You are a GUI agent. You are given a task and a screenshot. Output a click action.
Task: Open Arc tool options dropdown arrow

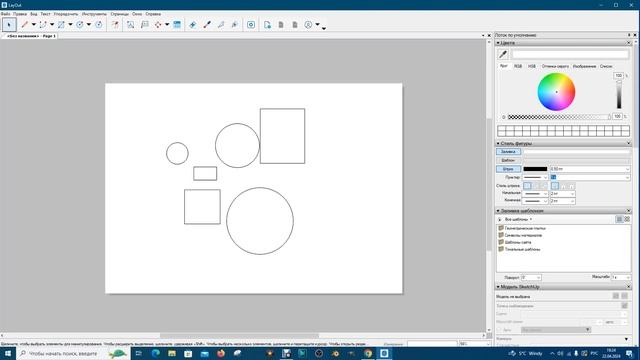(x=52, y=24)
